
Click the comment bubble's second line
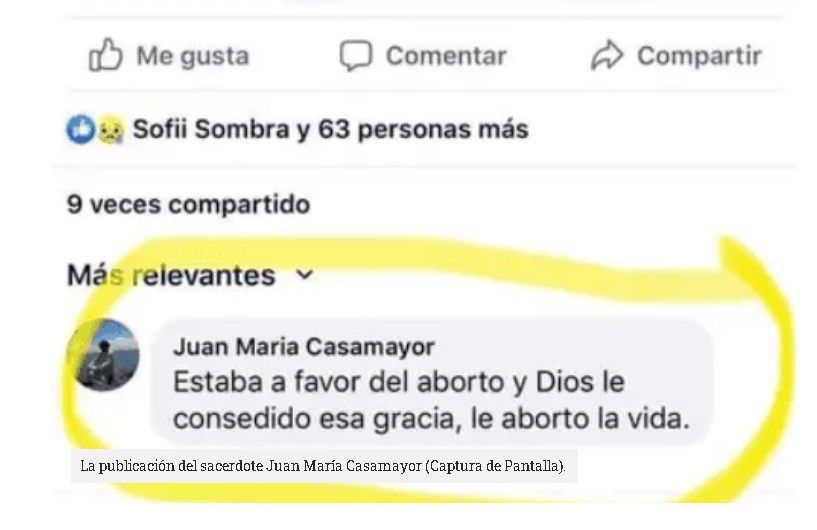pyautogui.click(x=431, y=418)
